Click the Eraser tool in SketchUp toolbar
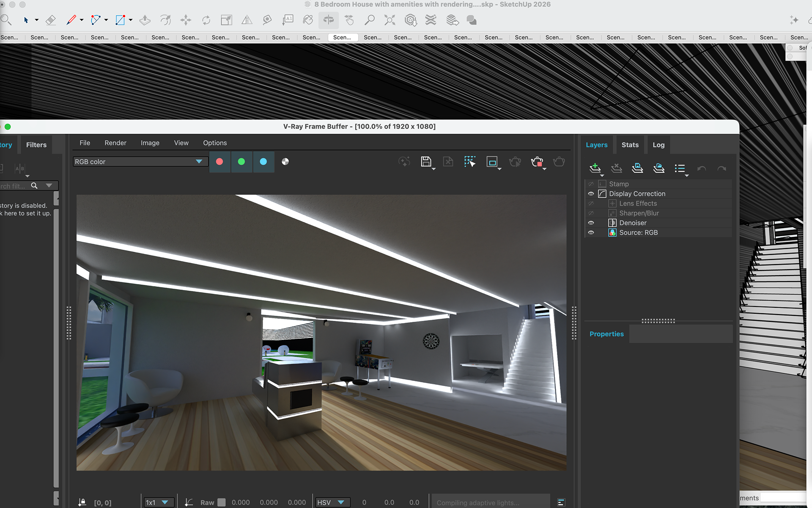Image resolution: width=812 pixels, height=508 pixels. tap(51, 20)
